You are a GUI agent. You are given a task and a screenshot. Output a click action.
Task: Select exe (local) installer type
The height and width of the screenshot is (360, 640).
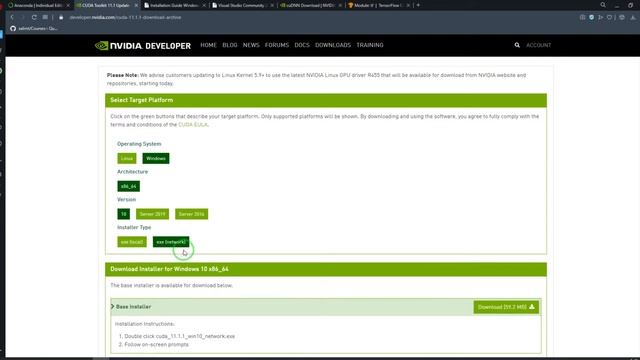tap(132, 242)
